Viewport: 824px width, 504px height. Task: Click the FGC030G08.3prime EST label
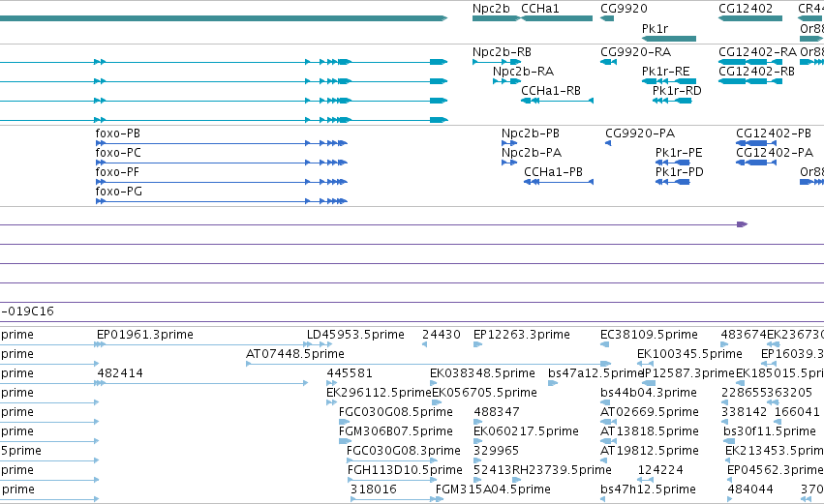pos(404,451)
